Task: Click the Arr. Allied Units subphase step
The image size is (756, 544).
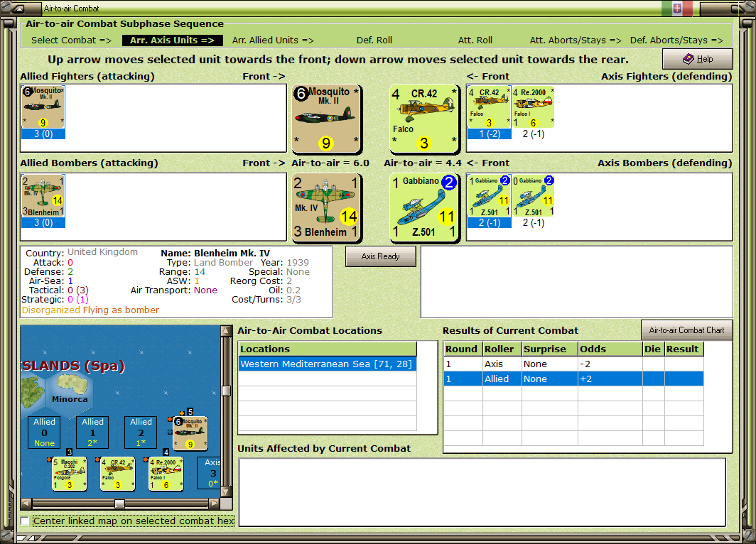Action: tap(273, 40)
